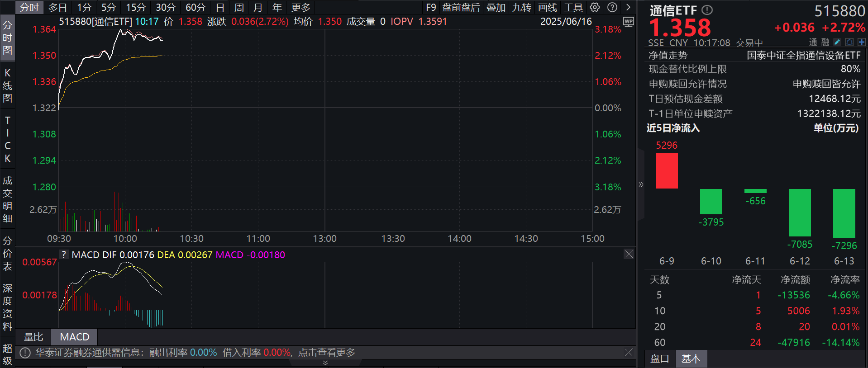Select the 15分 timeframe

[136, 7]
